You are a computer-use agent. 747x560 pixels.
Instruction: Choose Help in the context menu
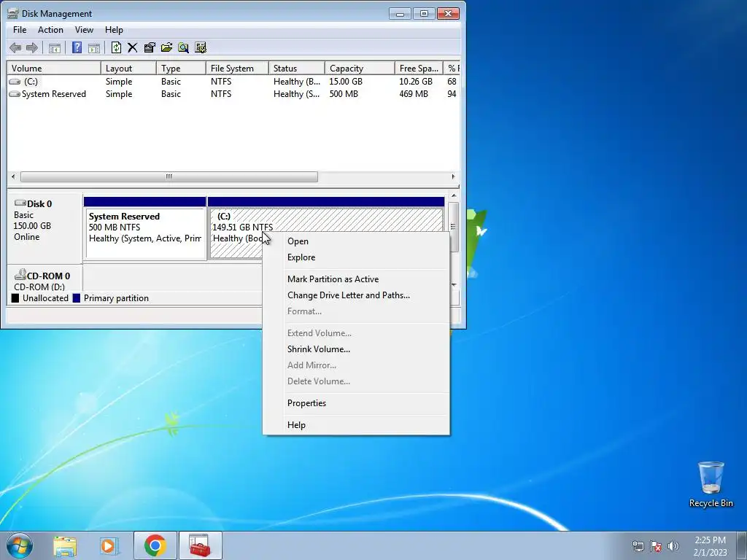point(356,425)
